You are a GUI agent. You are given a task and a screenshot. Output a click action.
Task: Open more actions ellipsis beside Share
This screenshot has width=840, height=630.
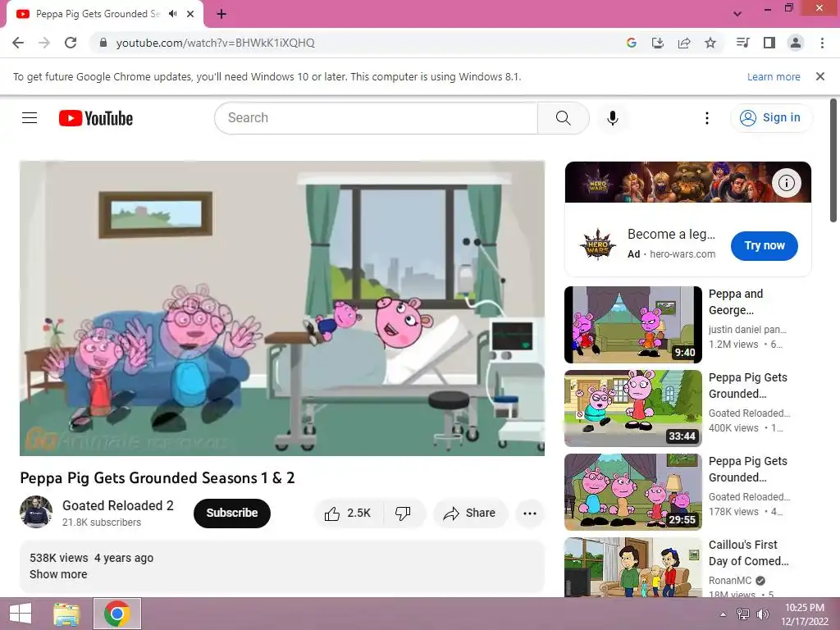click(x=530, y=514)
